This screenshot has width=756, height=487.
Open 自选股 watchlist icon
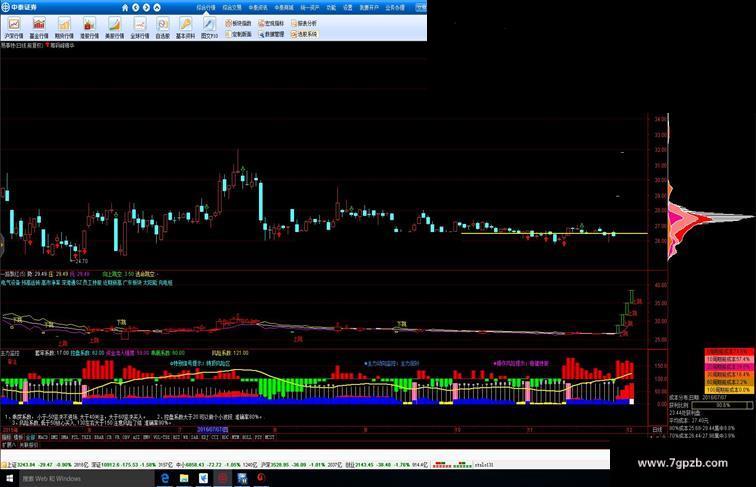tap(162, 28)
